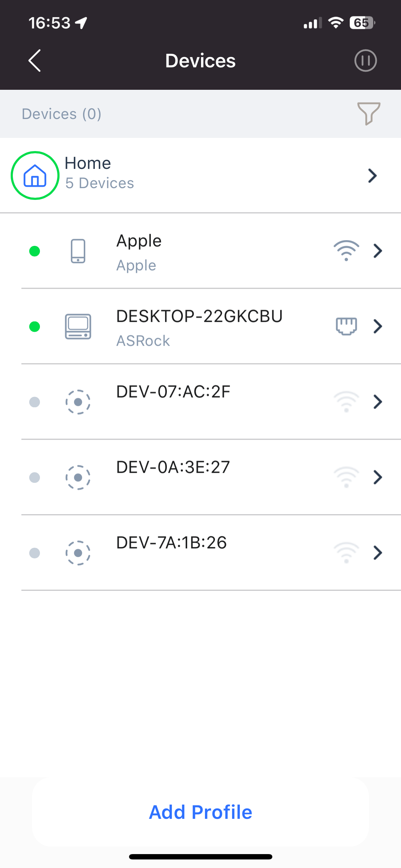401x868 pixels.
Task: Tap the green status dot for Apple
Action: coord(35,251)
